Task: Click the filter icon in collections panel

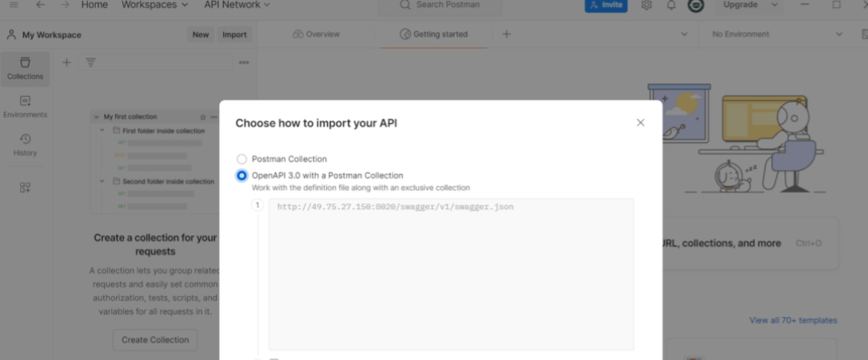Action: 91,62
